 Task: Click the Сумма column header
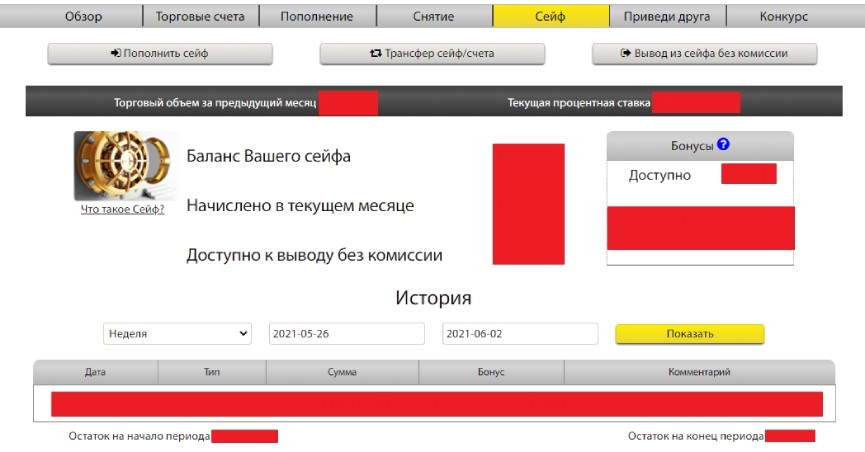pyautogui.click(x=342, y=372)
